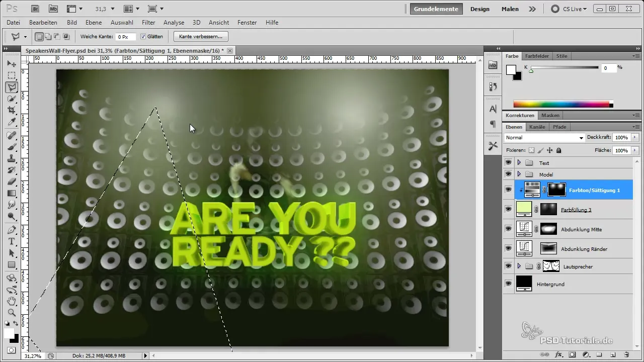
Task: Hide the Hintergrund layer
Action: pyautogui.click(x=508, y=284)
